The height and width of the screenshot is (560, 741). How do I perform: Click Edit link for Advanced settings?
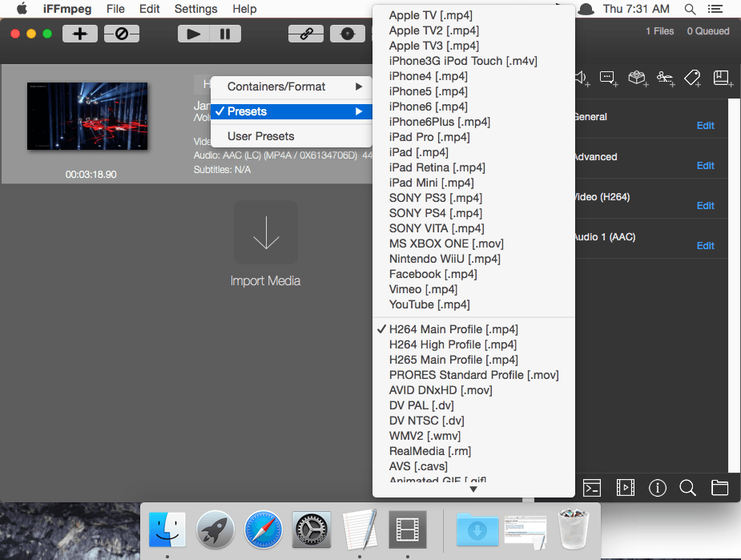pos(705,166)
